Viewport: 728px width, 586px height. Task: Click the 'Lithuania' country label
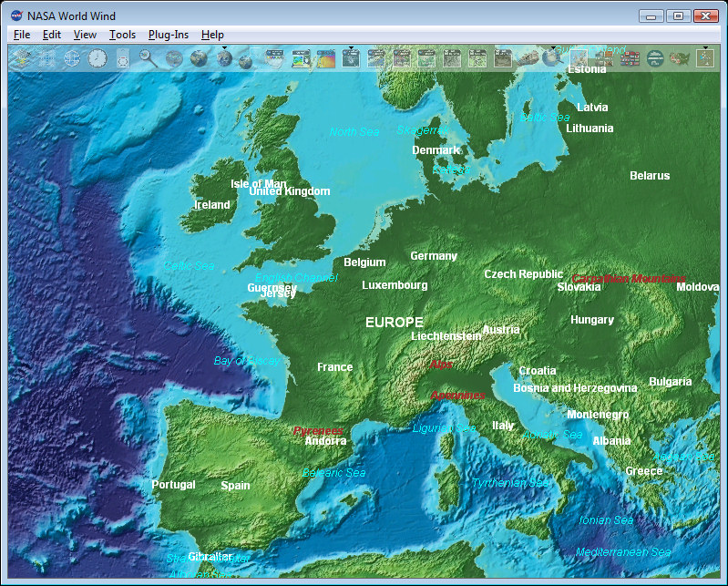point(590,129)
